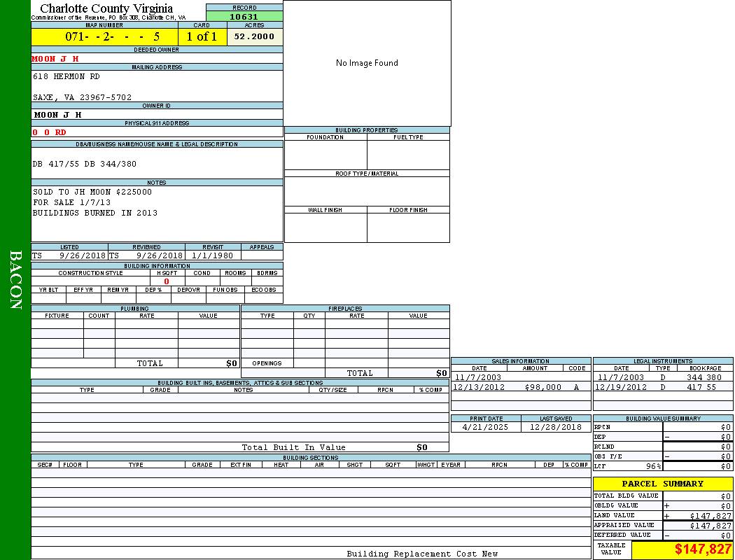Screen dimensions: 735x560
Task: Select the legal description DB 417/55 text
Action: pos(85,164)
